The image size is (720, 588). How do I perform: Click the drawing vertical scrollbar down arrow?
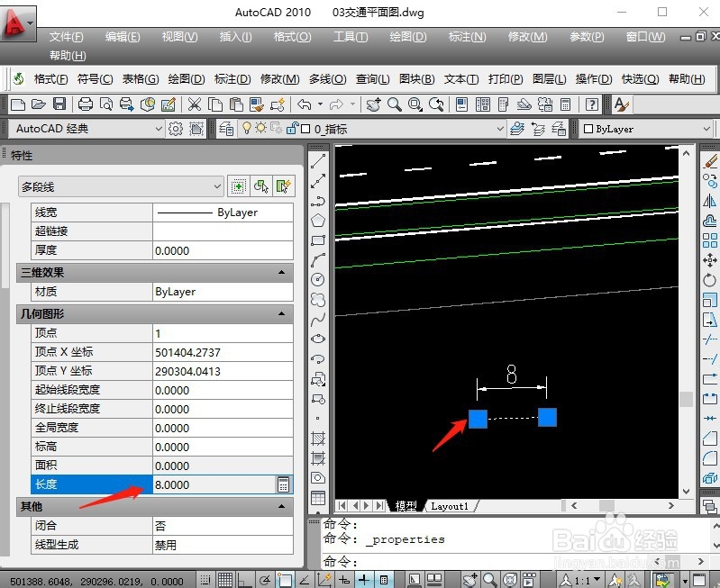pyautogui.click(x=686, y=491)
